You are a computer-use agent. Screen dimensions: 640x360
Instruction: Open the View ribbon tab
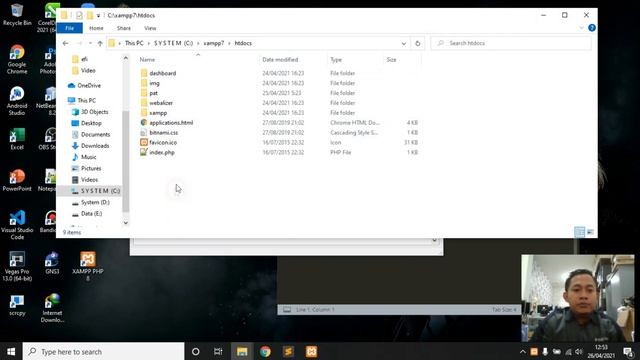click(x=150, y=28)
